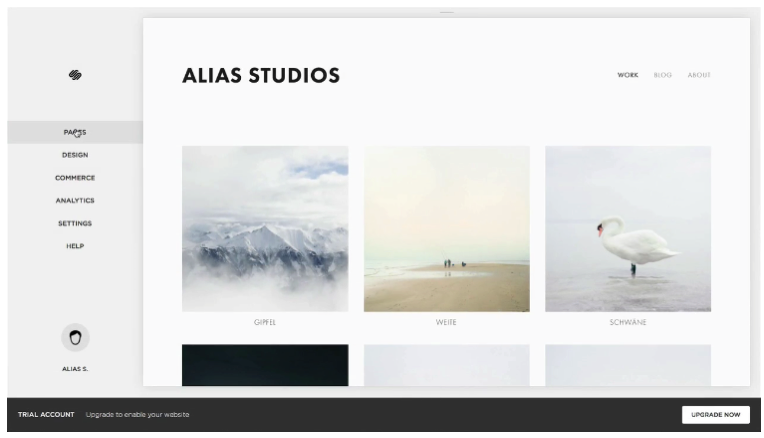The image size is (764, 438).
Task: Open the Schwäne swan thumbnail
Action: coord(628,229)
